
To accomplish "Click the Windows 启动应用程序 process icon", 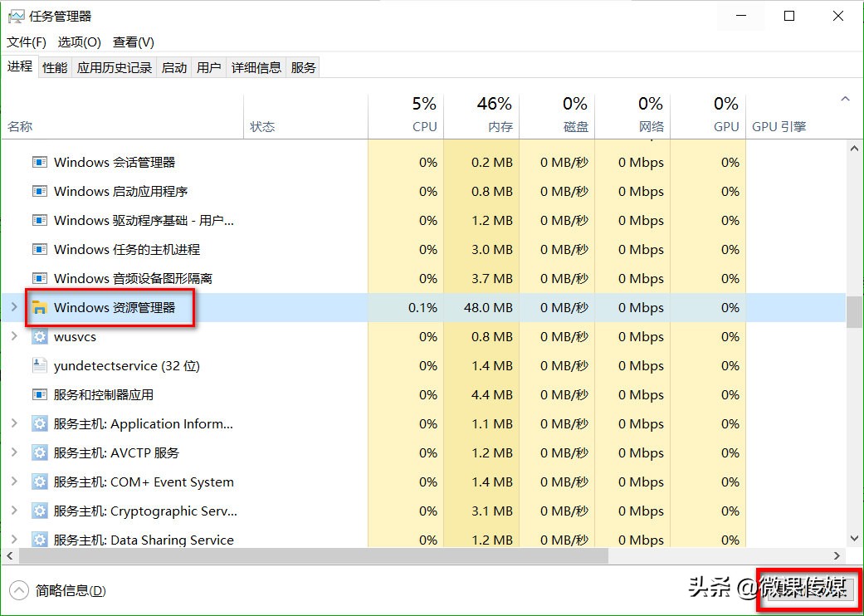I will click(x=39, y=191).
